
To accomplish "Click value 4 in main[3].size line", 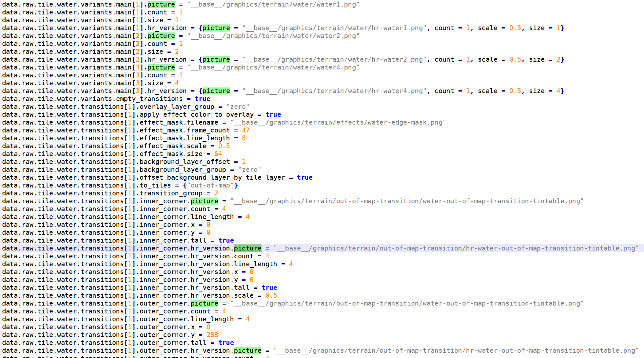I will [177, 83].
